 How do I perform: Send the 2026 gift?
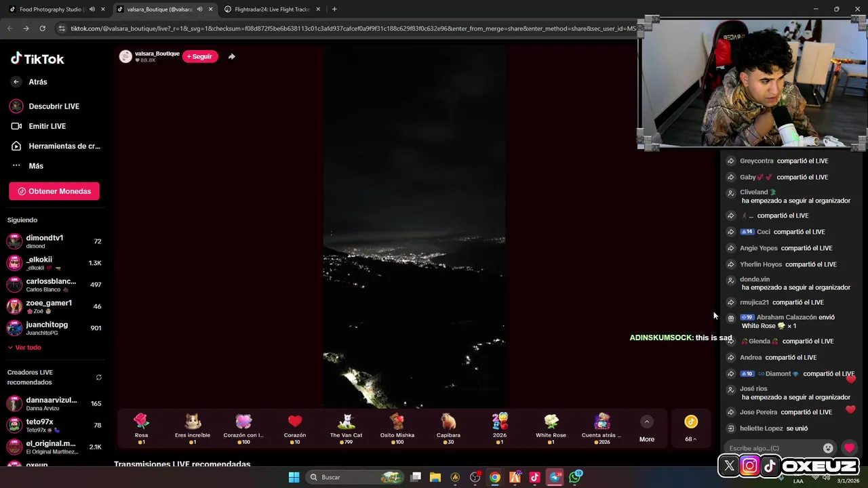[500, 429]
